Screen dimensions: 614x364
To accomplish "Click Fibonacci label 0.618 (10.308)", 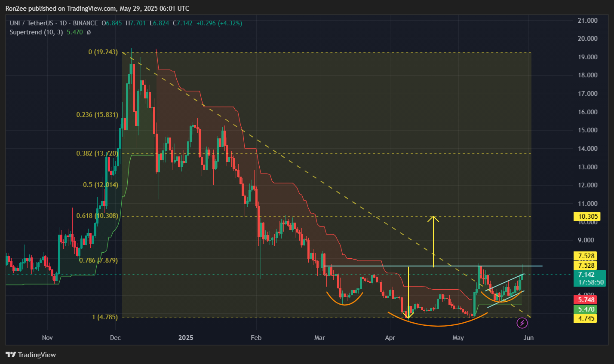I will (97, 216).
